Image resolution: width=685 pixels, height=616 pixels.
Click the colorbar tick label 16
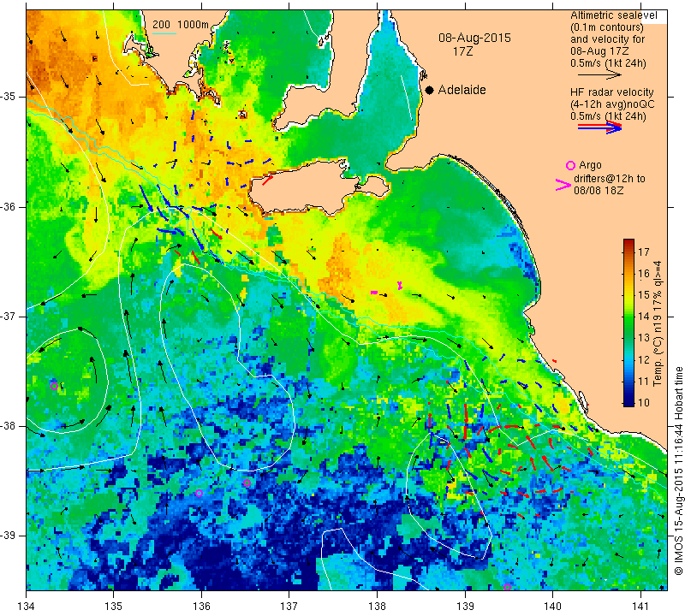point(644,274)
